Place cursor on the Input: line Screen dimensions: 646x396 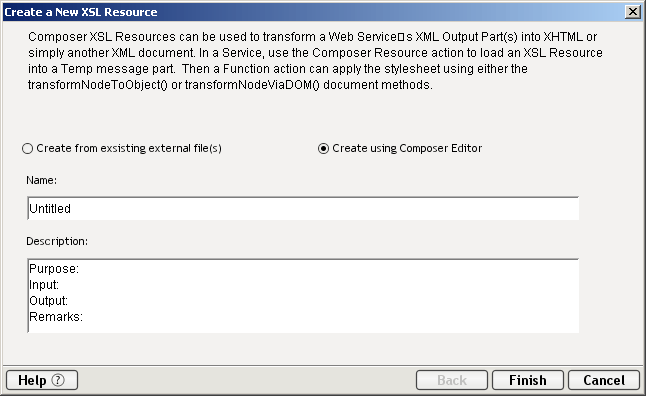(44, 285)
